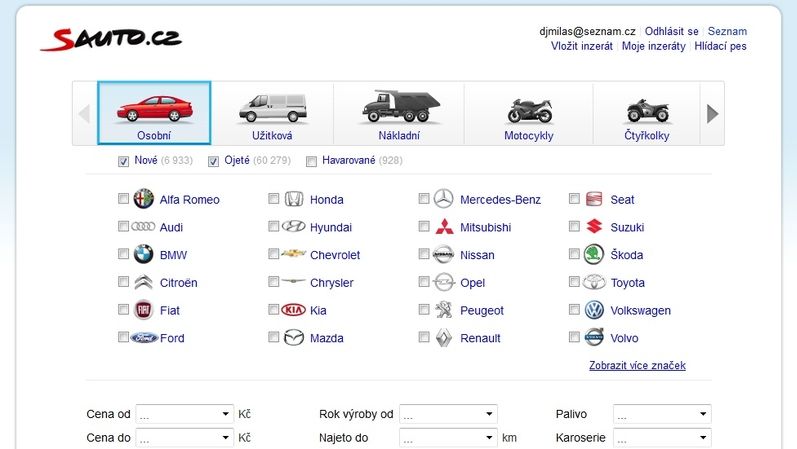The height and width of the screenshot is (449, 797).
Task: Click the Audi rings logo
Action: [143, 226]
